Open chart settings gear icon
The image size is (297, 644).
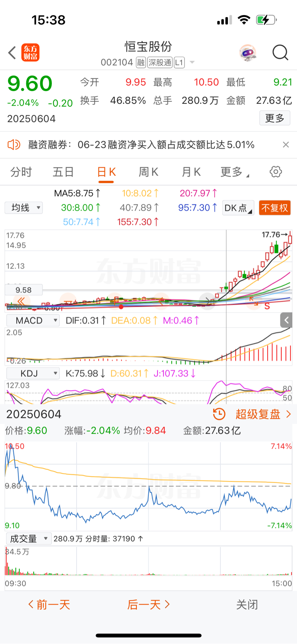tap(276, 172)
